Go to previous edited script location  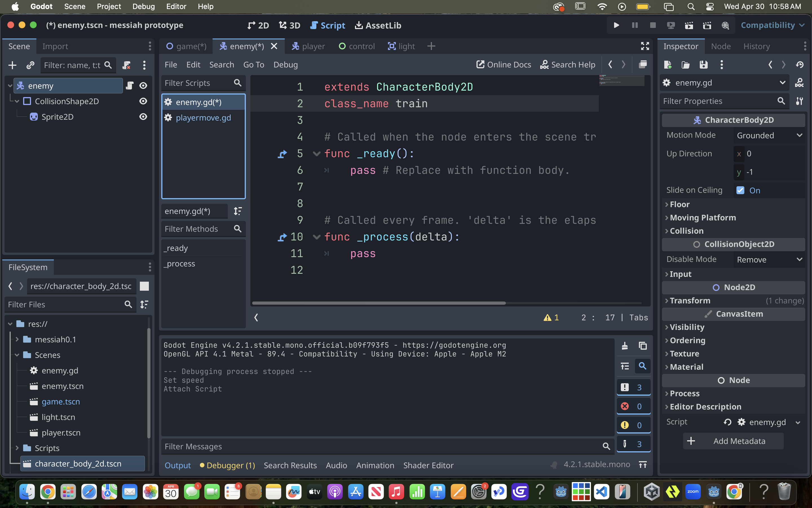[x=610, y=64]
